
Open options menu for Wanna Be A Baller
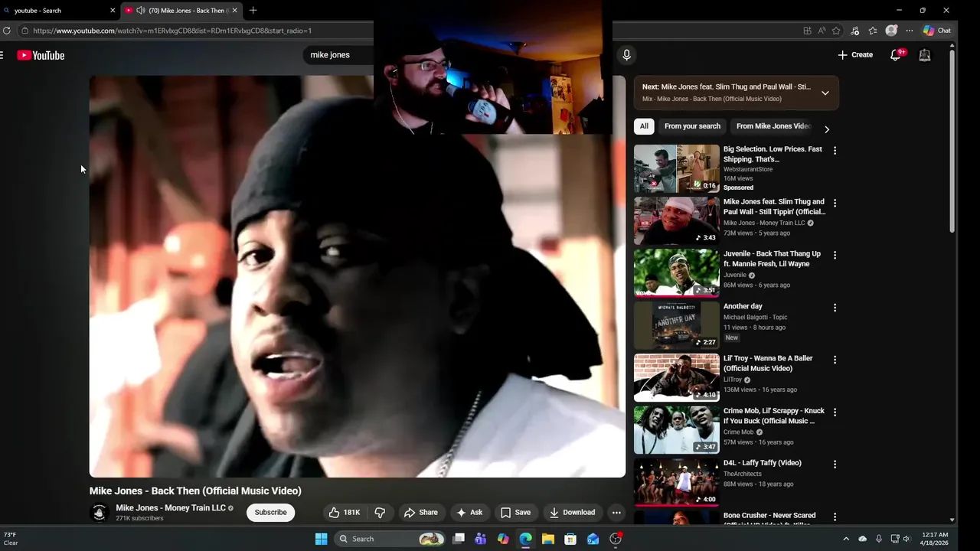[x=835, y=360]
